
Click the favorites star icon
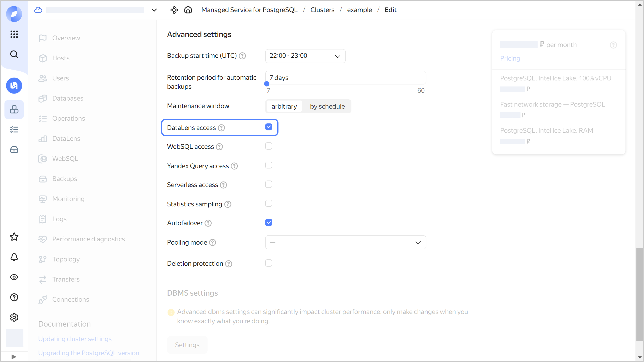click(14, 237)
